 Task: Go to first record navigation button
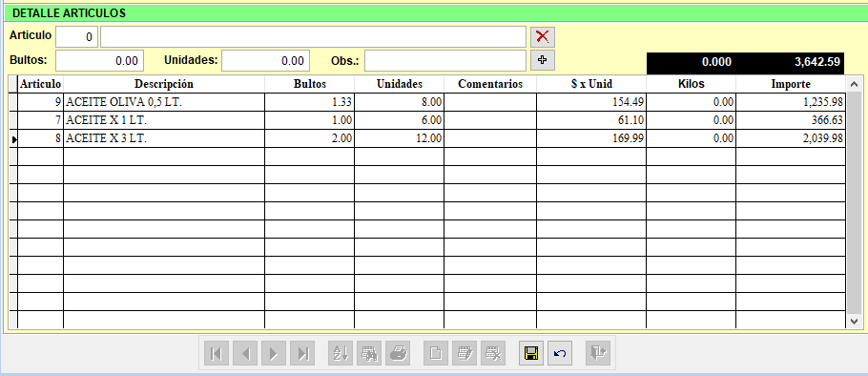tap(217, 353)
